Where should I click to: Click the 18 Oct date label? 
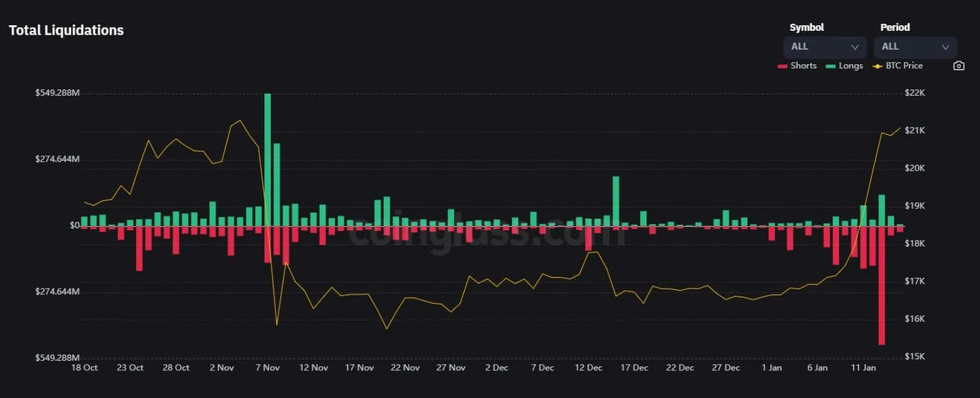pyautogui.click(x=84, y=368)
